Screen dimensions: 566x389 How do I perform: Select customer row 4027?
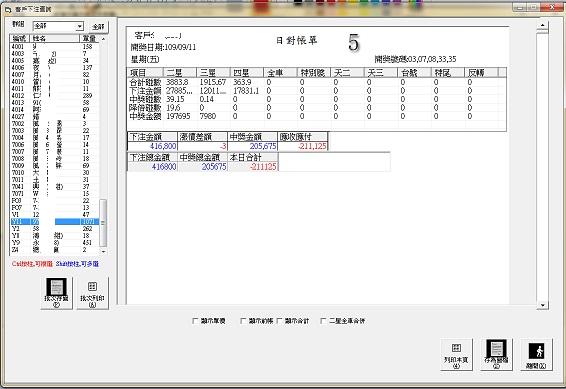(x=54, y=117)
